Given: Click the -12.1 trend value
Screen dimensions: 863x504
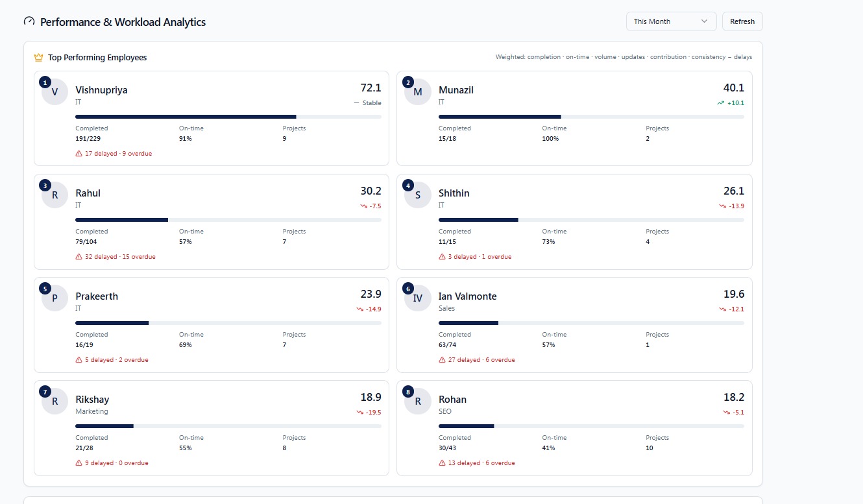Looking at the screenshot, I should [736, 309].
